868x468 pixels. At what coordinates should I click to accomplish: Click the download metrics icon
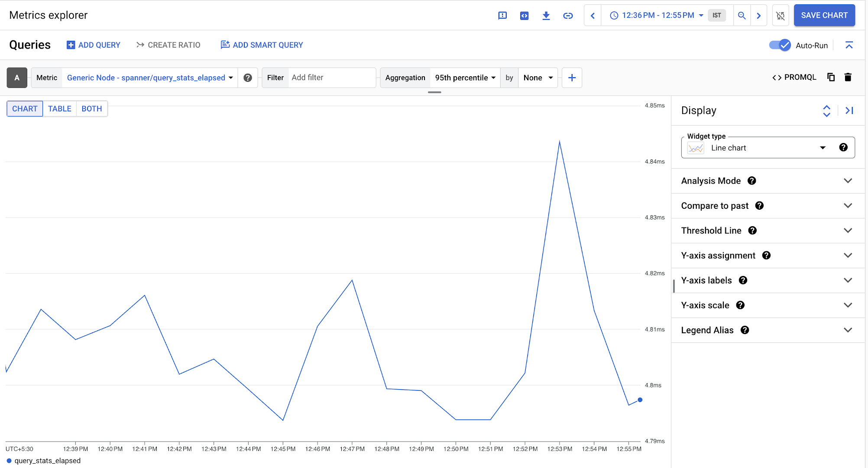[x=545, y=16]
